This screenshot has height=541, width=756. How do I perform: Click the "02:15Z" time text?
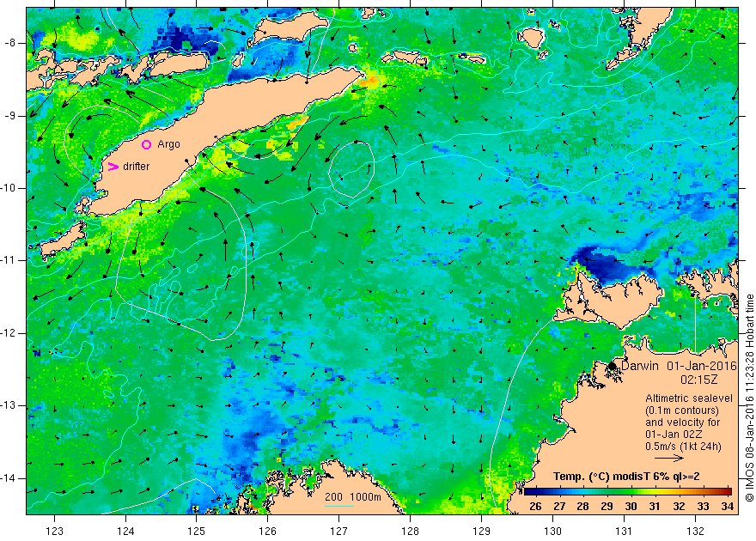click(x=699, y=380)
